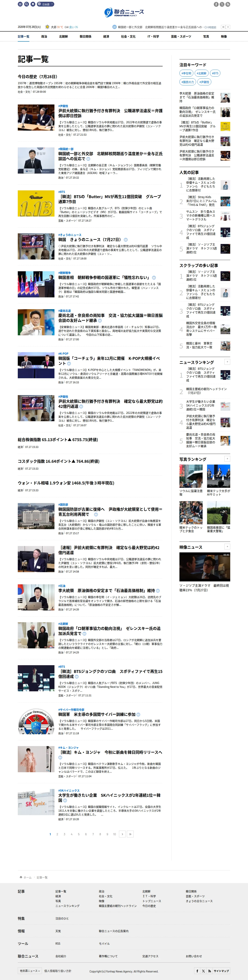Screen dimensions: 248x980
Task: Click the #国民の力 keyword tag
Action: tap(188, 82)
